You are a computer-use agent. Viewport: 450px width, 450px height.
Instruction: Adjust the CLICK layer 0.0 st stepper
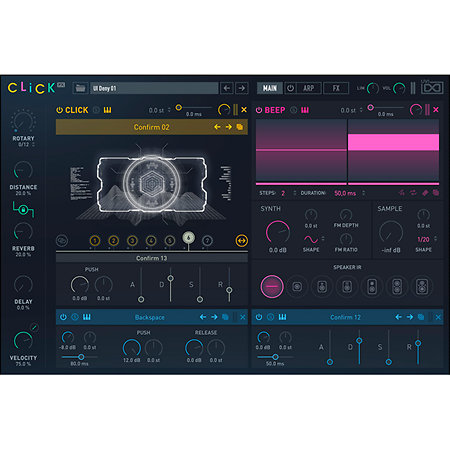point(169,110)
